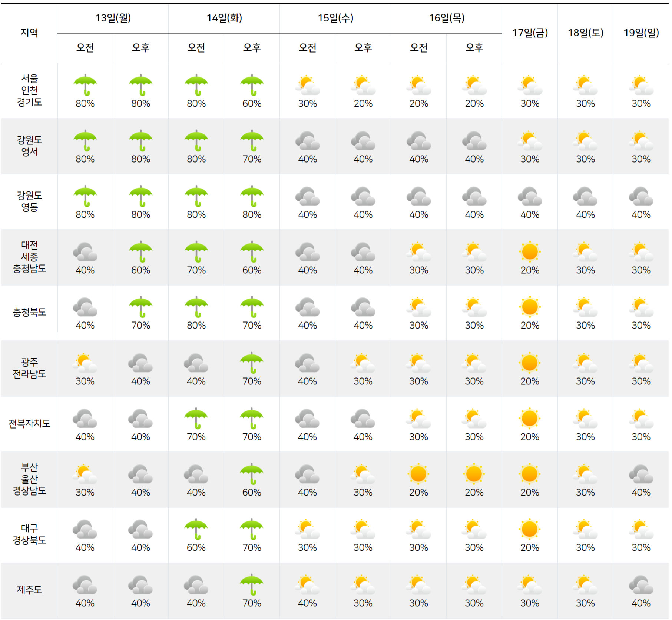
Task: Click '40%' for 강원도 영동 19일(일)
Action: click(x=641, y=215)
